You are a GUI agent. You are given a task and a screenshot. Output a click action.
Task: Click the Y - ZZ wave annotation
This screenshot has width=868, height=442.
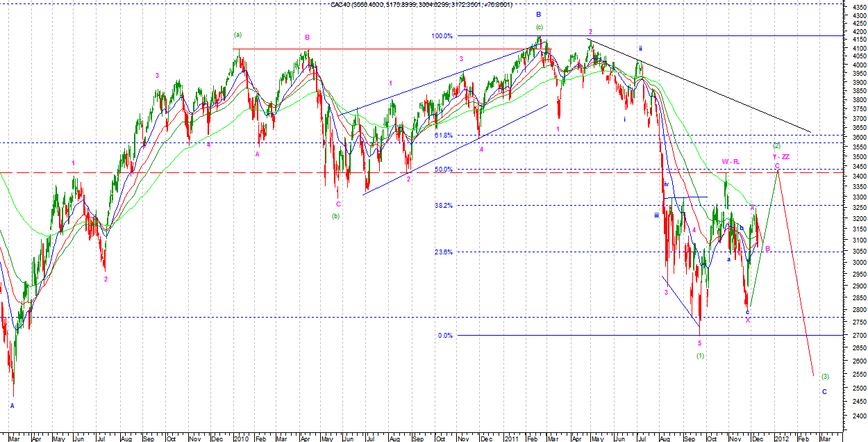click(x=781, y=157)
